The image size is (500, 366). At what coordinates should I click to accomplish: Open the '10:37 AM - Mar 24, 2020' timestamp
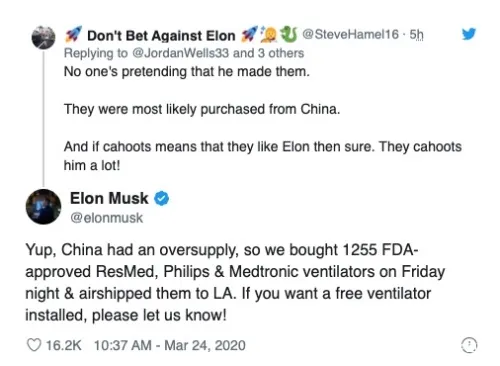coord(170,345)
